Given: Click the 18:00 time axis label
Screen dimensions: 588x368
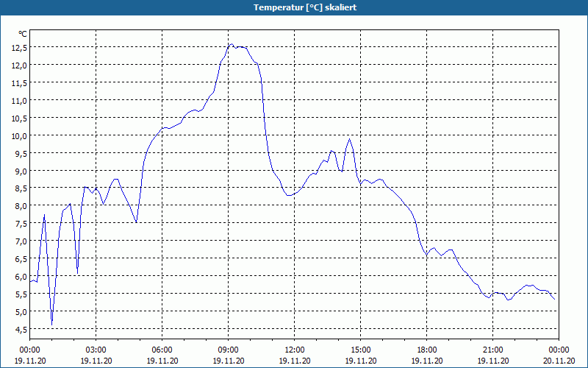Looking at the screenshot, I should click(427, 350).
